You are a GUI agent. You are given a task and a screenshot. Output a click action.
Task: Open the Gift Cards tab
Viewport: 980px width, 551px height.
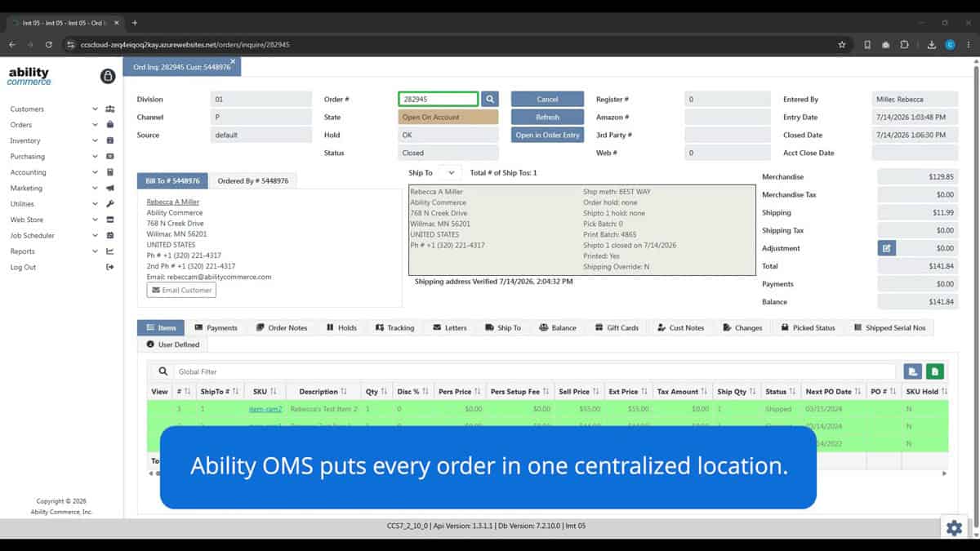coord(616,327)
